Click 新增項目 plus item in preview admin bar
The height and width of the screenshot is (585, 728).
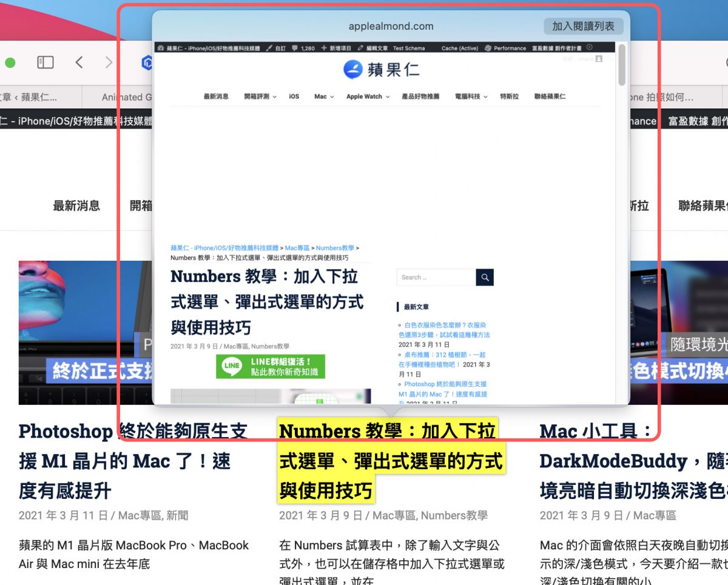click(x=336, y=48)
